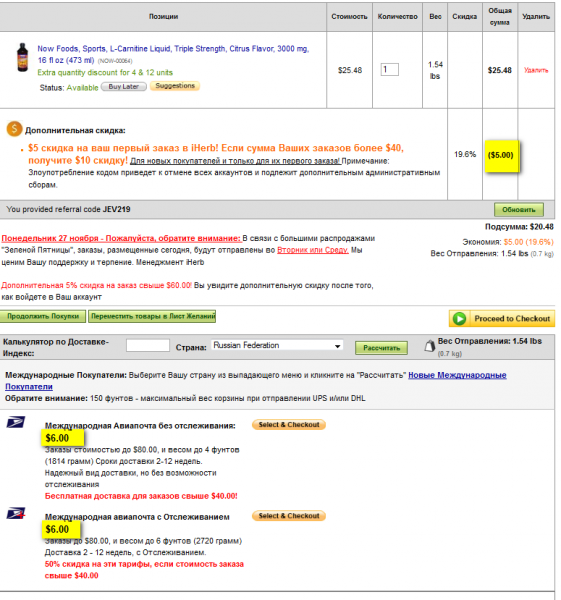Click the 19.6% discount percentage cell
The image size is (561, 600).
(465, 154)
